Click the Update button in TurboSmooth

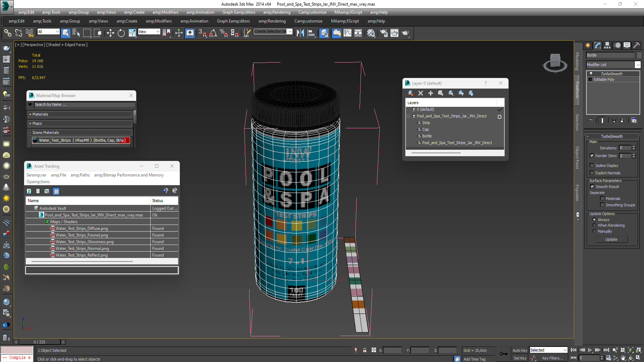coord(611,239)
